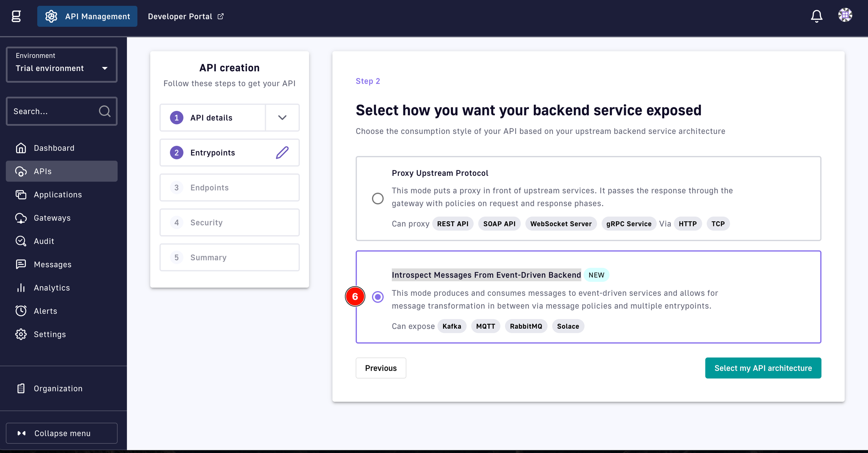Select Introspect Messages From Event-Driven Backend
Viewport: 868px width, 453px height.
point(378,297)
